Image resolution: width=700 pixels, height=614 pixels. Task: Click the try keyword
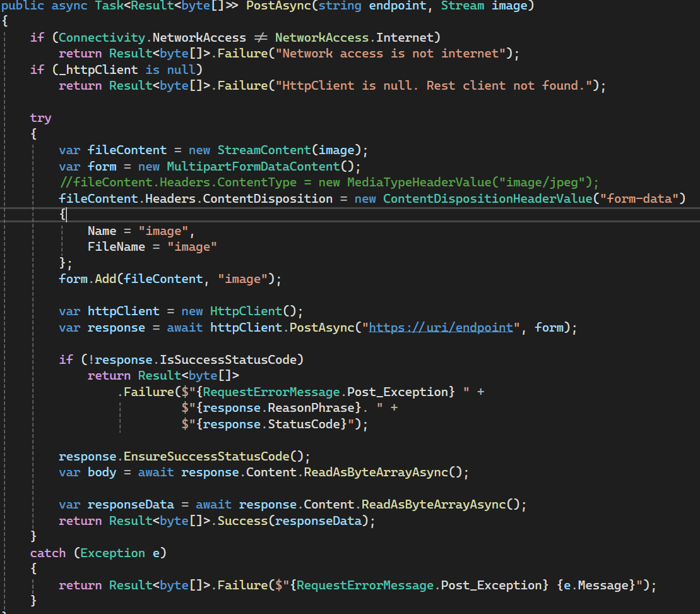click(x=40, y=117)
